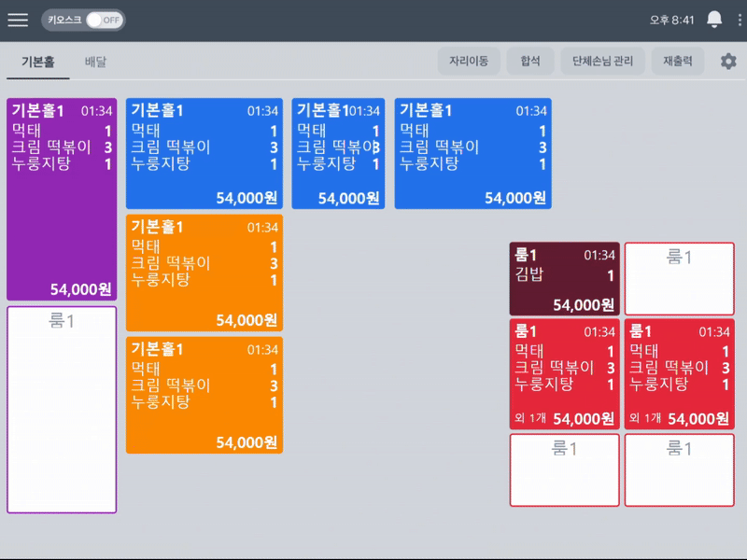Switch to the 배달 tab

(x=95, y=62)
